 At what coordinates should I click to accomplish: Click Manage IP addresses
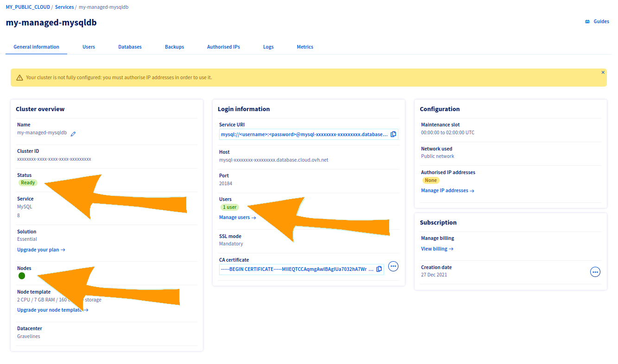click(x=445, y=190)
